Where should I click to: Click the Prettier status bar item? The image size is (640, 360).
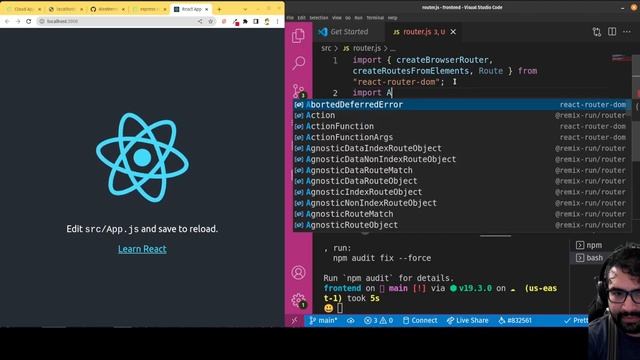pos(576,321)
